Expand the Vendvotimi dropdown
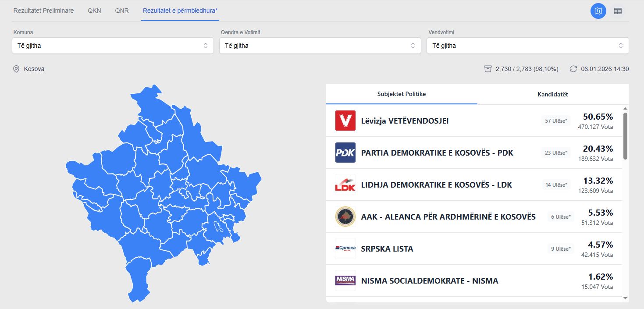Image resolution: width=644 pixels, height=309 pixels. (x=527, y=46)
